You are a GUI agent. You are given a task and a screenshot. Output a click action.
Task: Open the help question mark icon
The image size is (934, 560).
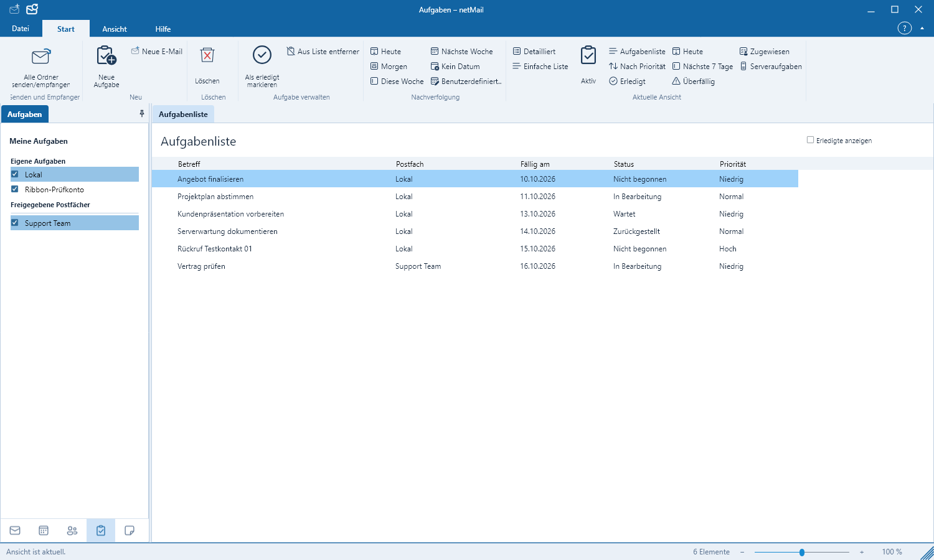(x=905, y=28)
